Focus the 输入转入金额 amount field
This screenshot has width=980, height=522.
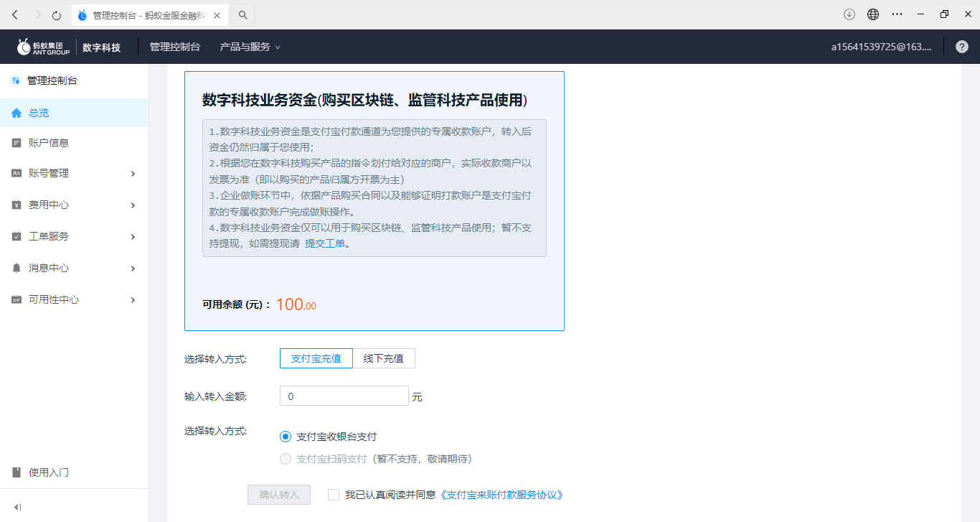pyautogui.click(x=344, y=396)
